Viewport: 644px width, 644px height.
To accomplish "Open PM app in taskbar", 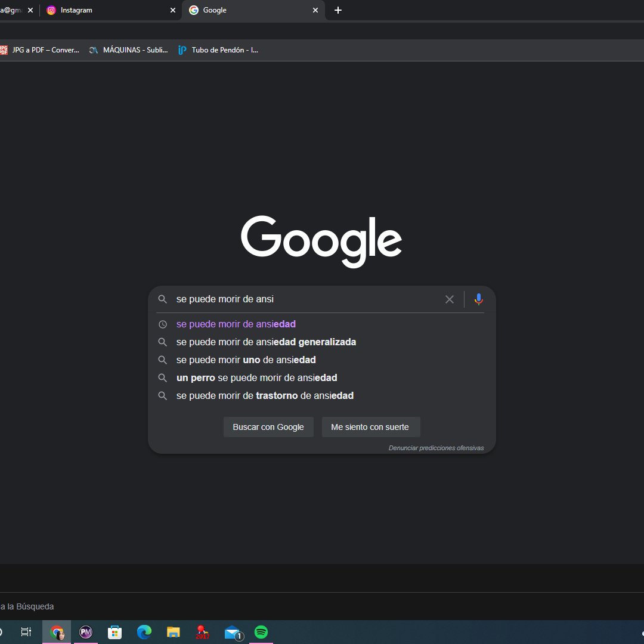I will pos(86,632).
